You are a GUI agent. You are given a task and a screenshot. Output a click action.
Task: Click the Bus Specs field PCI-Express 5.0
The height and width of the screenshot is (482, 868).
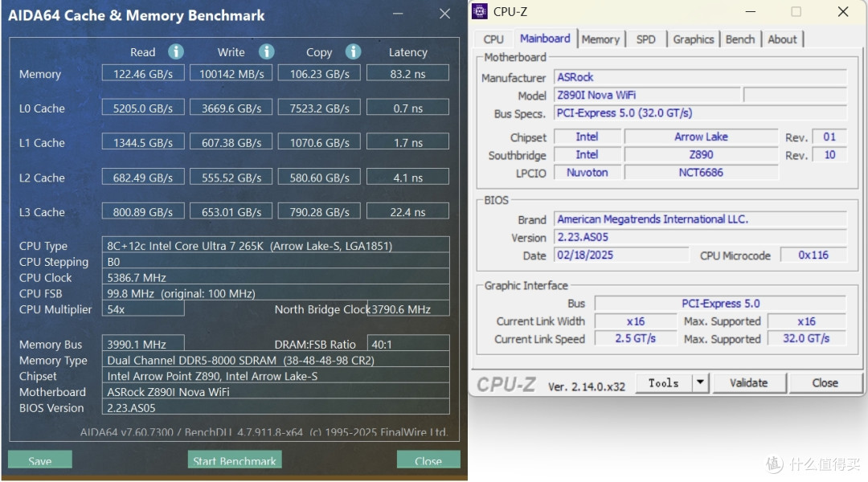[x=700, y=113]
